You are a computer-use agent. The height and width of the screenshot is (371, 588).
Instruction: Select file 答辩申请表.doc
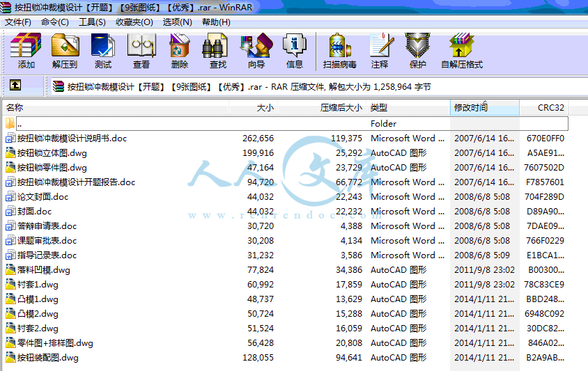coord(47,226)
